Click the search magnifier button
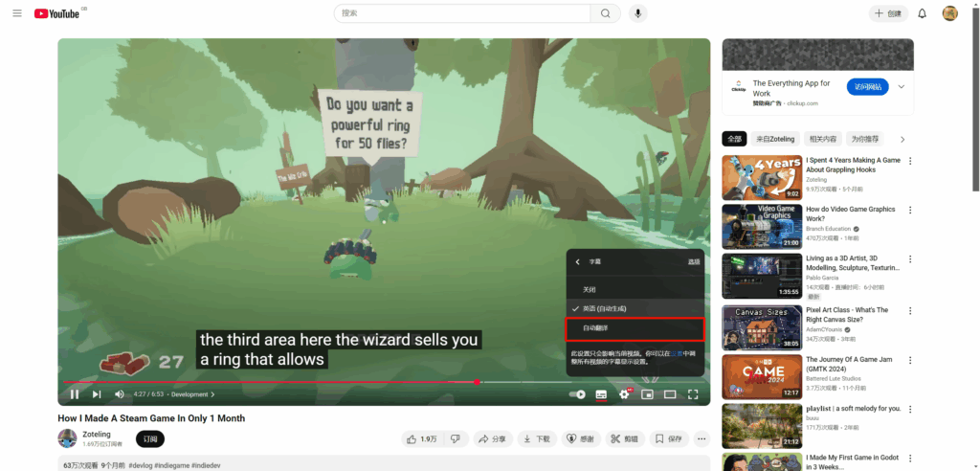 click(605, 13)
